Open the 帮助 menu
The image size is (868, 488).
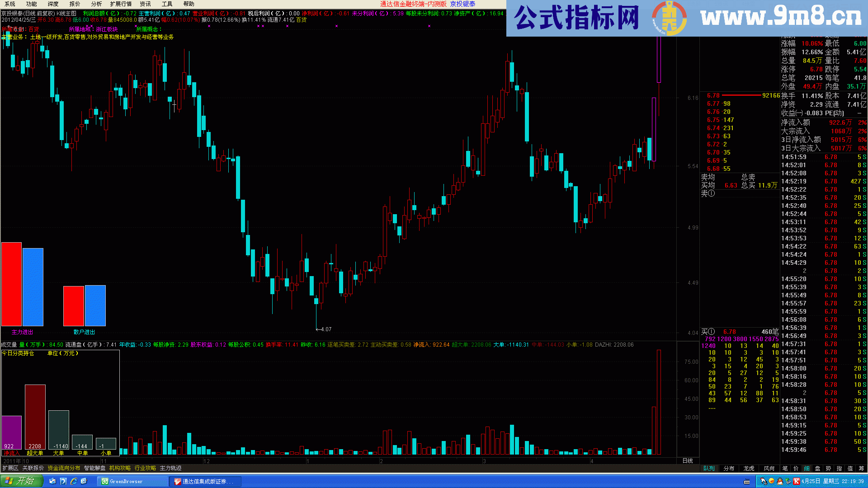point(189,4)
